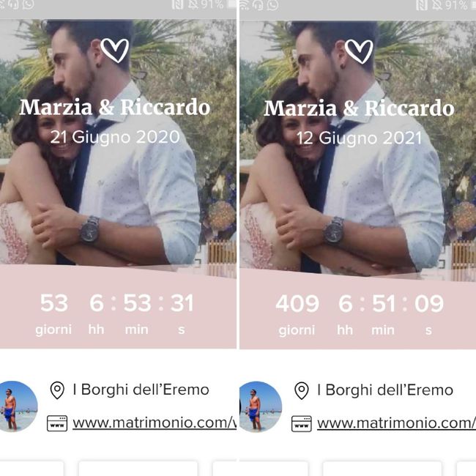Tap the heart icon on right wedding card
476x476 pixels.
click(359, 51)
